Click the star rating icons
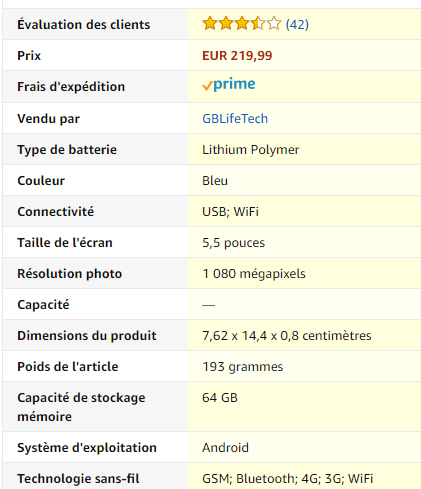 pos(242,24)
